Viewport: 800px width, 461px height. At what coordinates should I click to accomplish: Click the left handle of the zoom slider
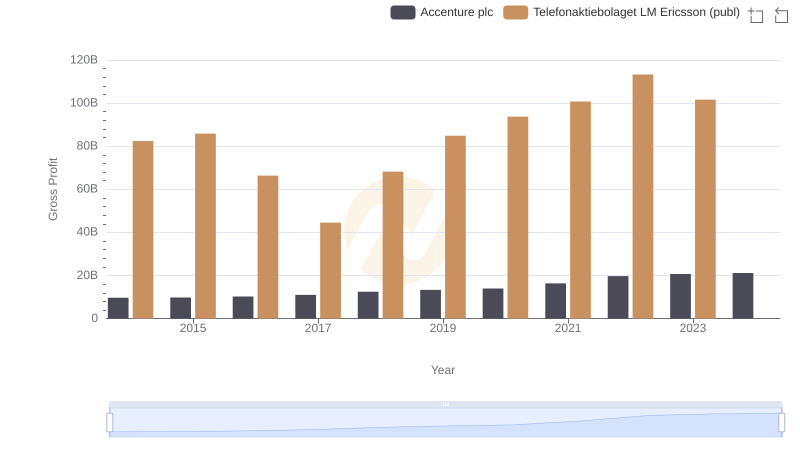[x=110, y=423]
